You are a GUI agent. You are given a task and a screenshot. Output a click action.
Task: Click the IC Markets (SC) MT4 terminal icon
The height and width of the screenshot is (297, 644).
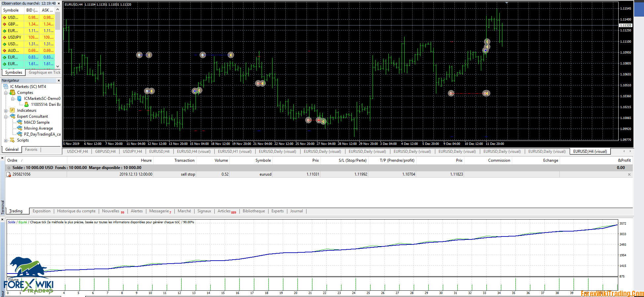tap(6, 87)
